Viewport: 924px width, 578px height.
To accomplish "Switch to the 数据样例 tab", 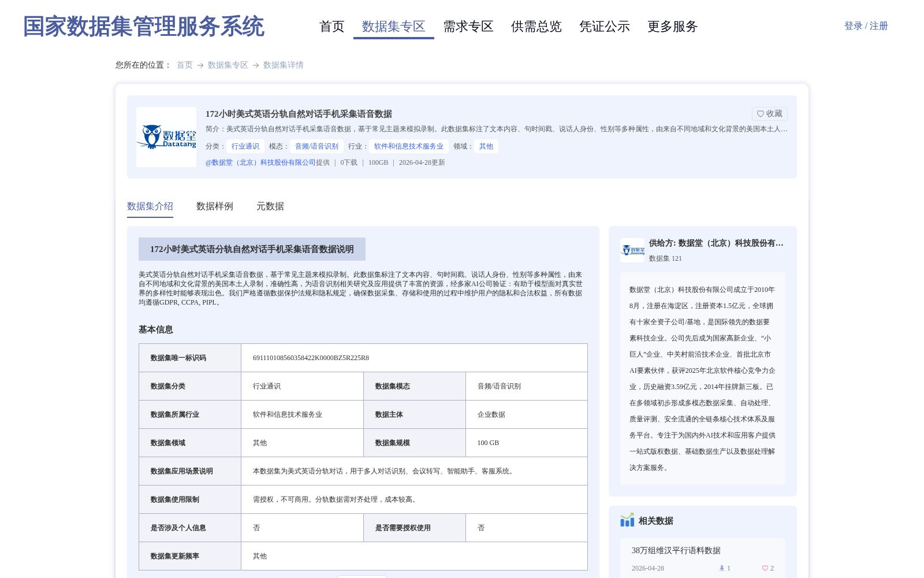I will 215,206.
